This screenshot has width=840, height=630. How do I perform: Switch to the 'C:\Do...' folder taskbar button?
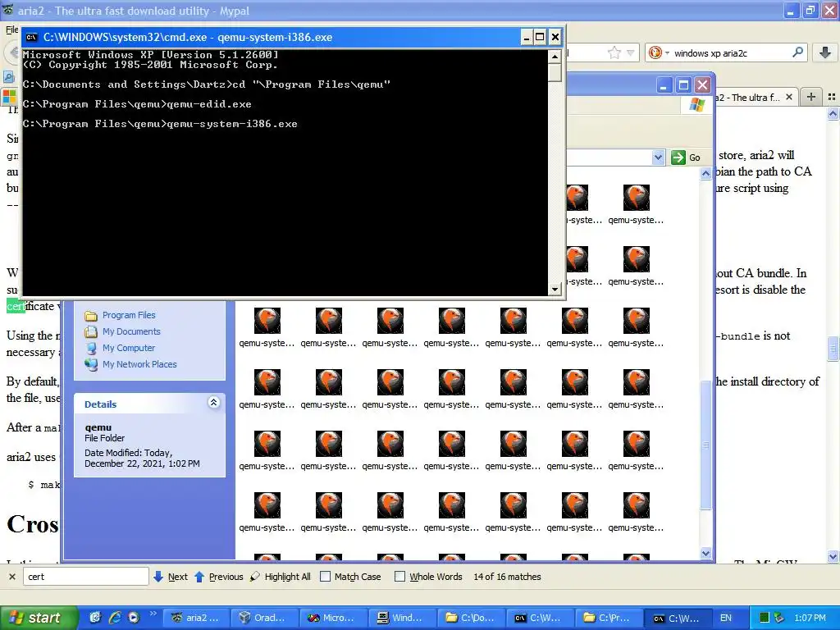click(470, 618)
